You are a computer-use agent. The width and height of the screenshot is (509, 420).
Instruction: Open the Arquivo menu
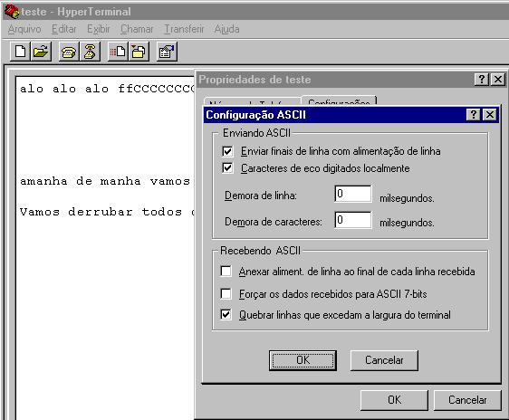point(24,29)
